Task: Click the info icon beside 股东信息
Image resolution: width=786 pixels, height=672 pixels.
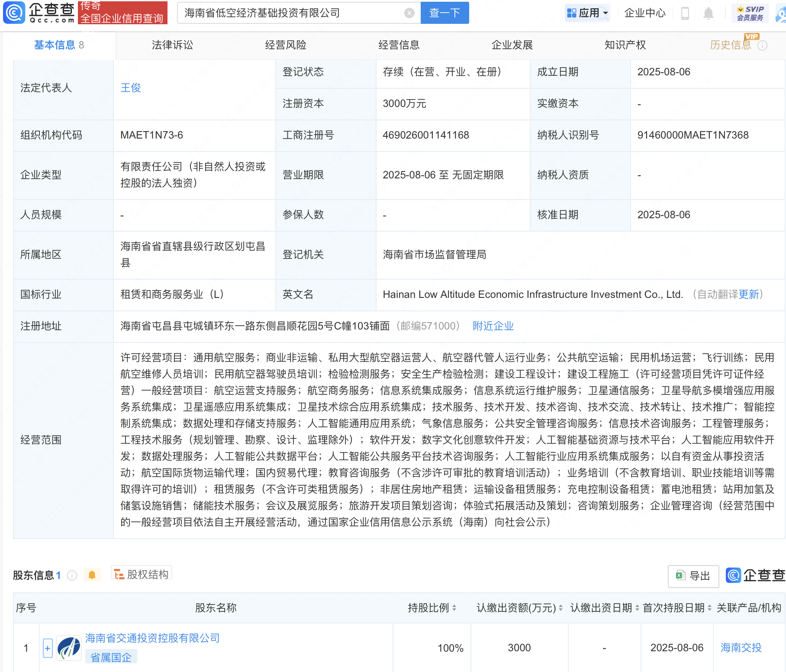Action: [72, 575]
